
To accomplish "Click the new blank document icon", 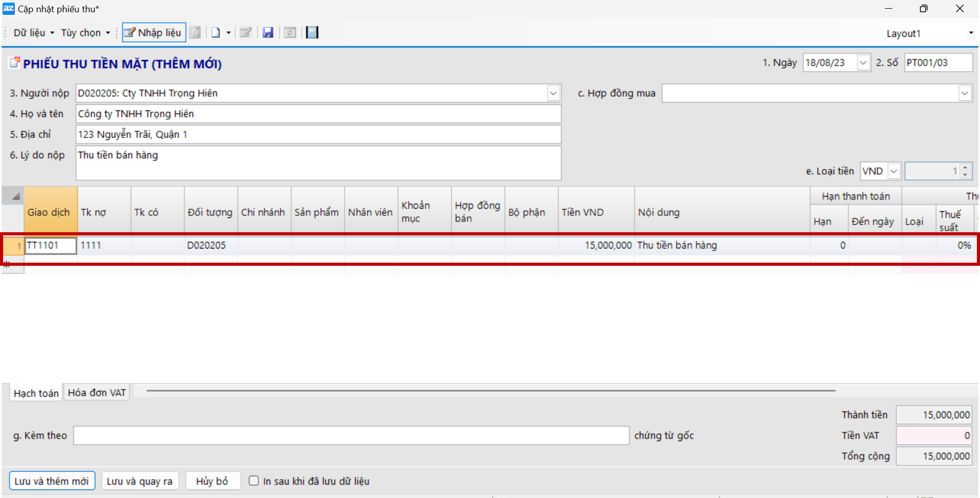I will (216, 33).
